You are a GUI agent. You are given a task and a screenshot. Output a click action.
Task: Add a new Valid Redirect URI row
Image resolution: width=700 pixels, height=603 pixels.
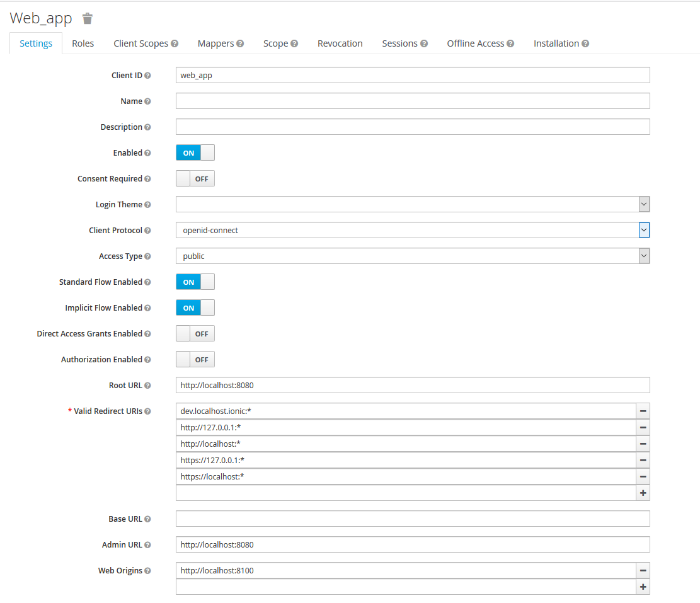click(643, 493)
